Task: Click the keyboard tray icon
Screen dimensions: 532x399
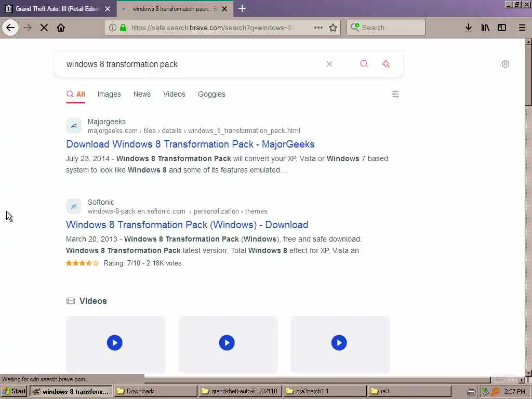Action: tap(471, 392)
